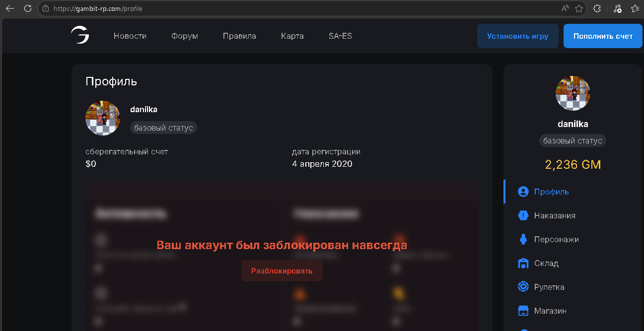This screenshot has width=644, height=331.
Task: Open the Наказания hexagon icon
Action: point(523,215)
